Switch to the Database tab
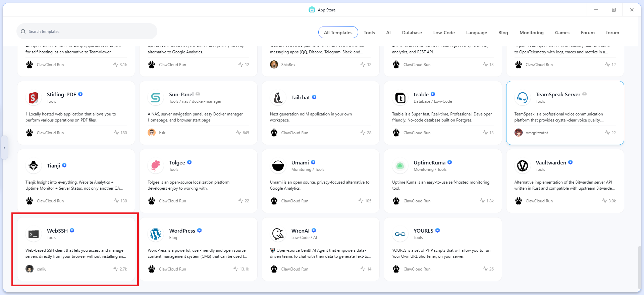The image size is (644, 295). tap(412, 33)
